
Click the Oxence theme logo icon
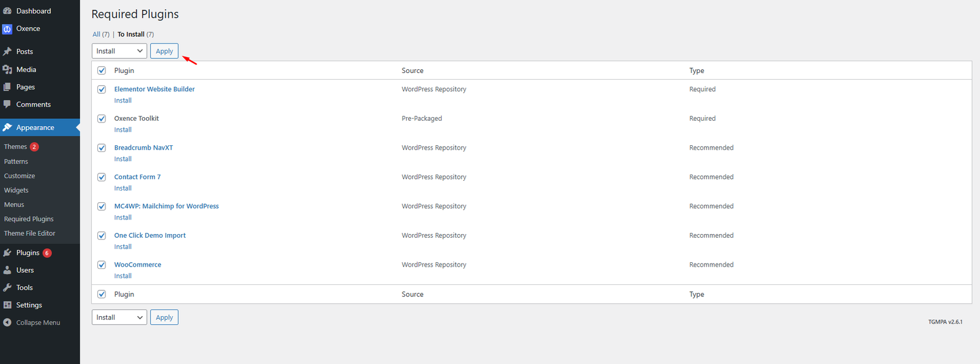(x=7, y=29)
